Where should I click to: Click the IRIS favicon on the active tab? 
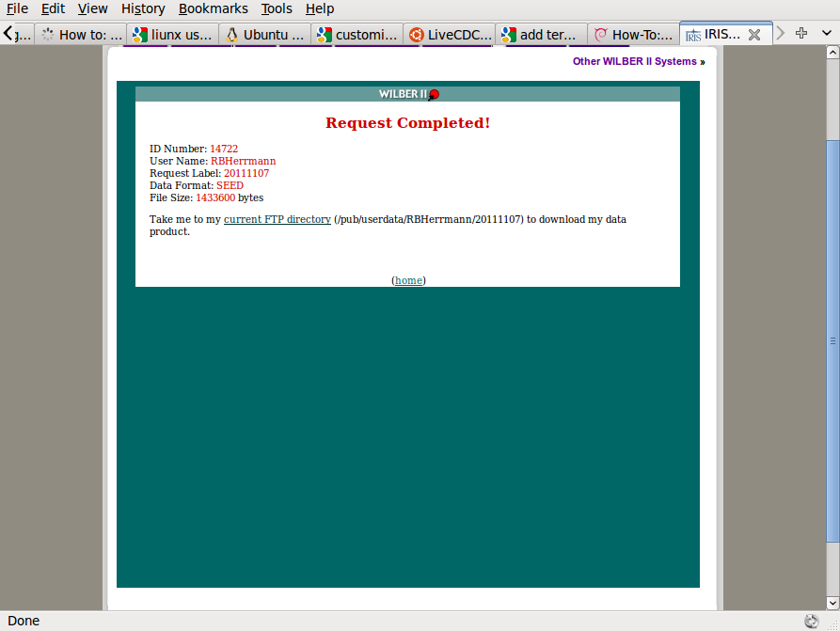click(693, 36)
